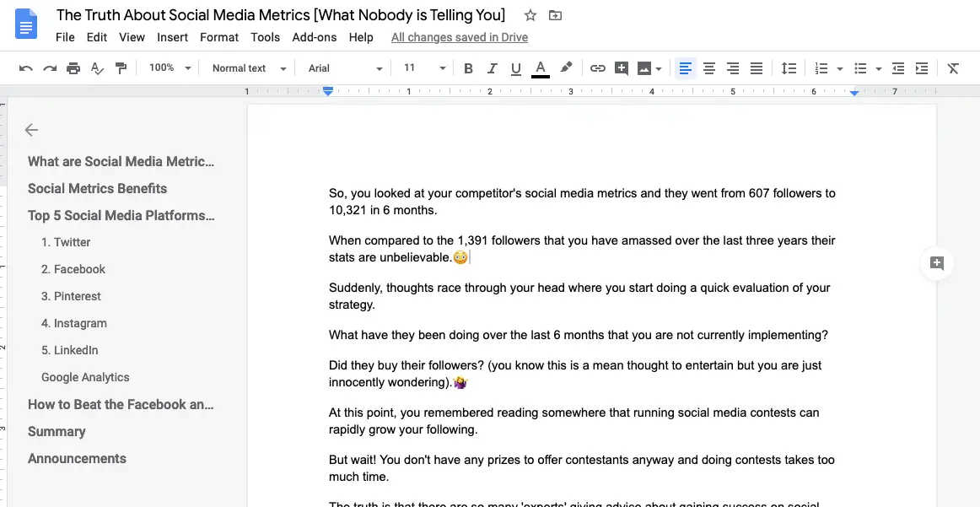
Task: Open the Help menu
Action: (x=361, y=37)
